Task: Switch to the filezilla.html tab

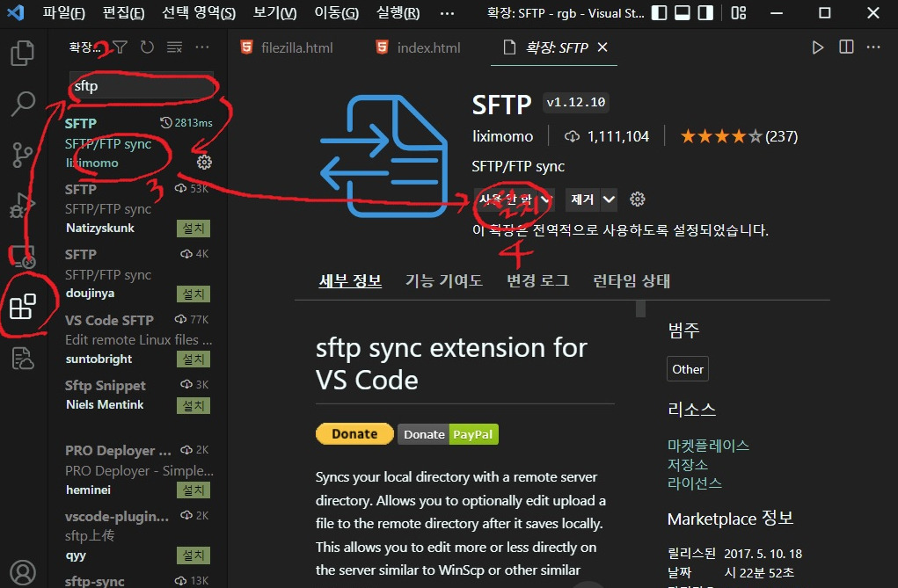Action: [x=296, y=47]
